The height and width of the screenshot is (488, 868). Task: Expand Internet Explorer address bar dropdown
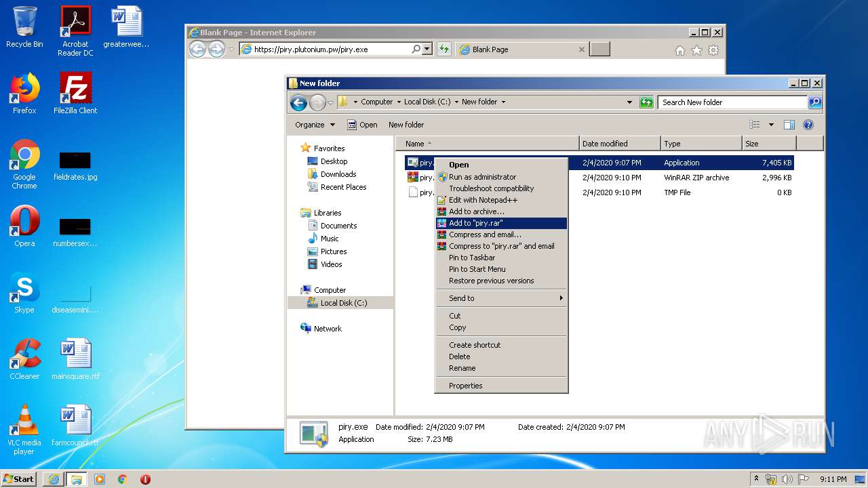(427, 49)
